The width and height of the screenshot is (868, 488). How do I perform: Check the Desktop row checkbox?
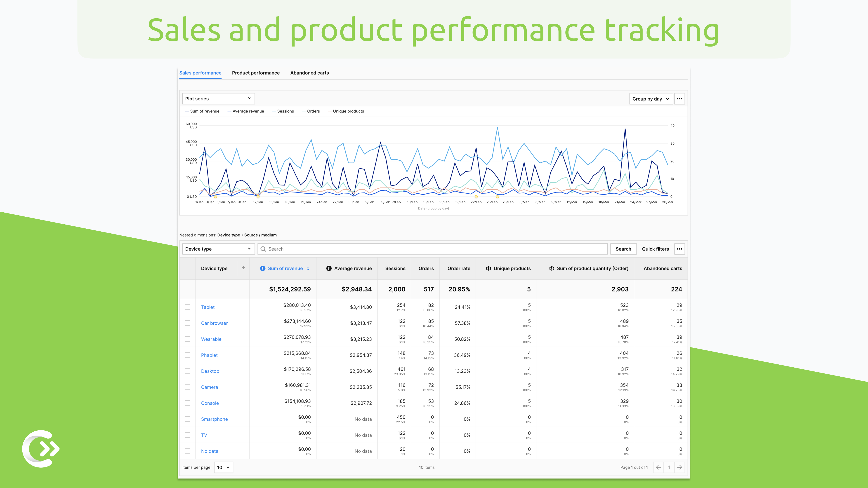188,371
